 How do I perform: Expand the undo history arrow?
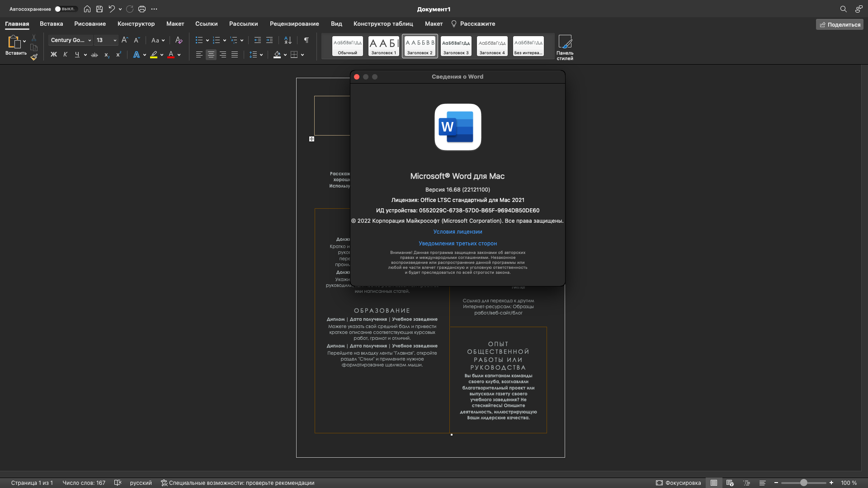[x=120, y=9]
